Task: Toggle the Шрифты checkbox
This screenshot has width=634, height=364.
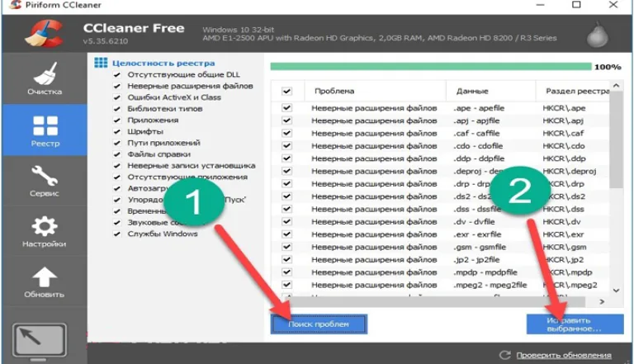Action: click(117, 131)
